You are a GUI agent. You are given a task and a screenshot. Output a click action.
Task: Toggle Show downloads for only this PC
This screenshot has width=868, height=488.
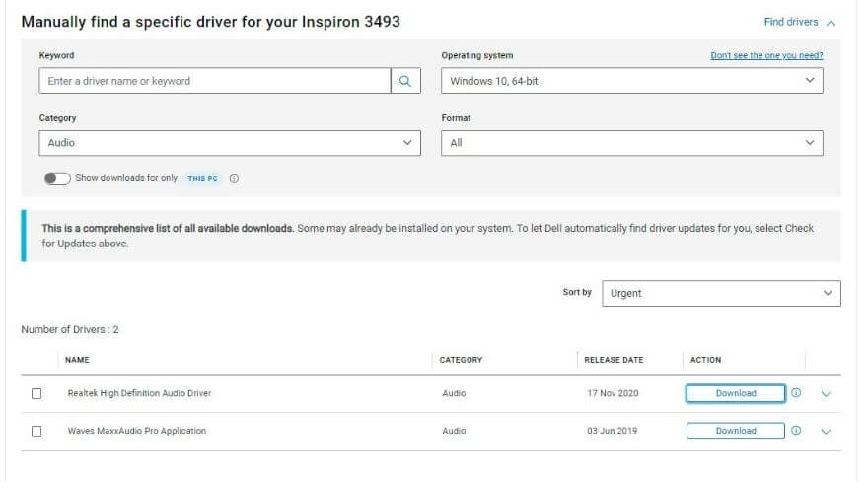point(57,178)
